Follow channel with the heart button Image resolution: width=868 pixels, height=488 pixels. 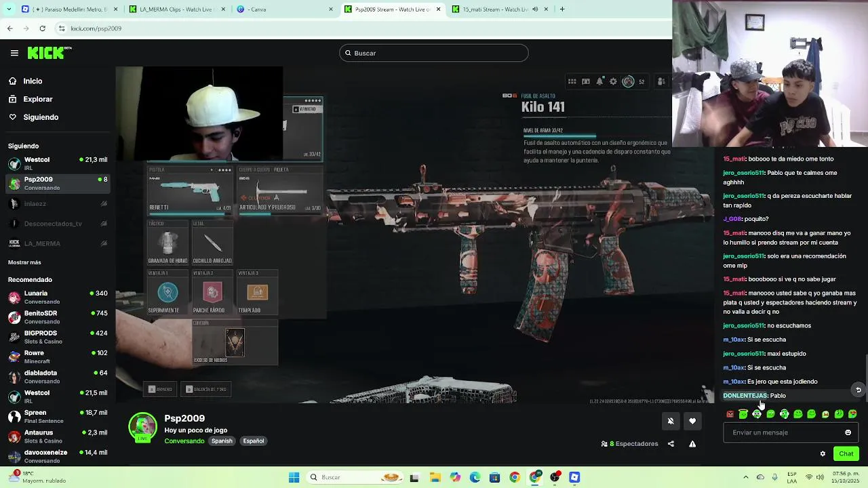coord(692,421)
